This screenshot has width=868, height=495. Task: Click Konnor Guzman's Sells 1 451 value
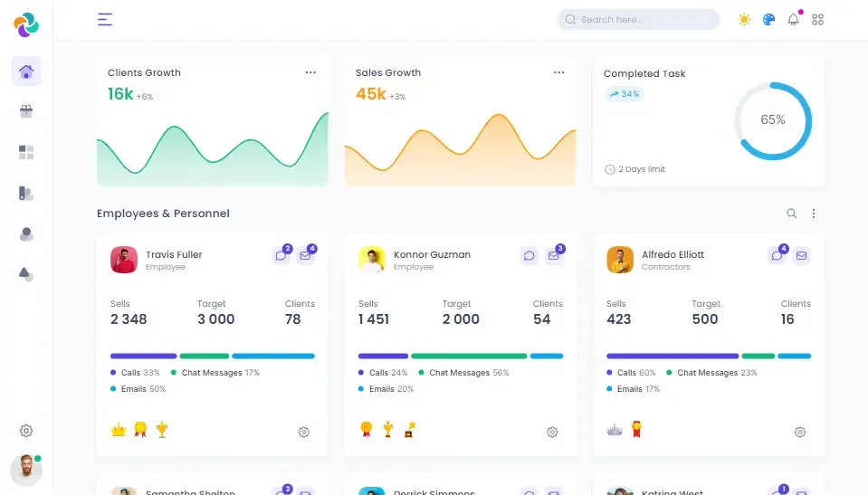coord(374,319)
